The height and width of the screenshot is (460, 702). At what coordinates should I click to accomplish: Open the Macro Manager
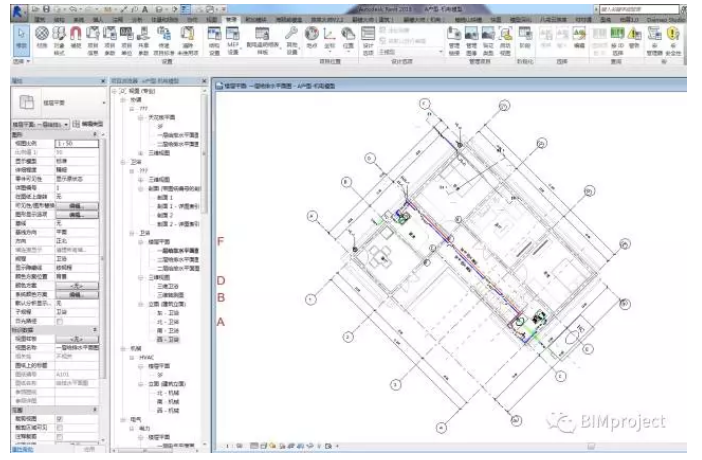(x=655, y=40)
